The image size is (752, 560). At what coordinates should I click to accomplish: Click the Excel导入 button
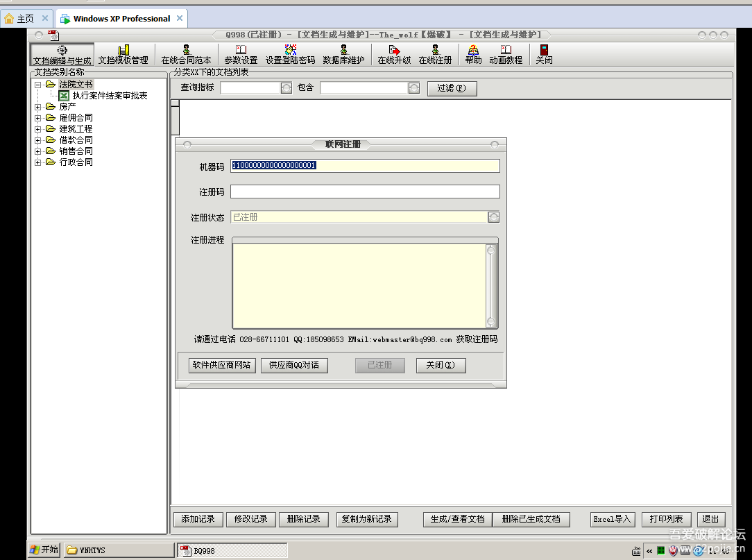pyautogui.click(x=613, y=519)
